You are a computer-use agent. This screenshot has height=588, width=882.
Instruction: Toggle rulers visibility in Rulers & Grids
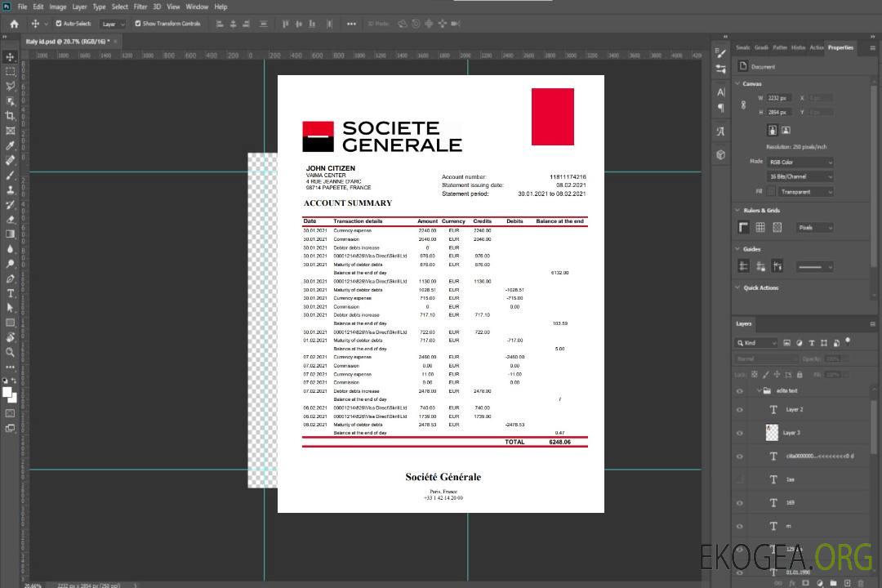point(744,227)
